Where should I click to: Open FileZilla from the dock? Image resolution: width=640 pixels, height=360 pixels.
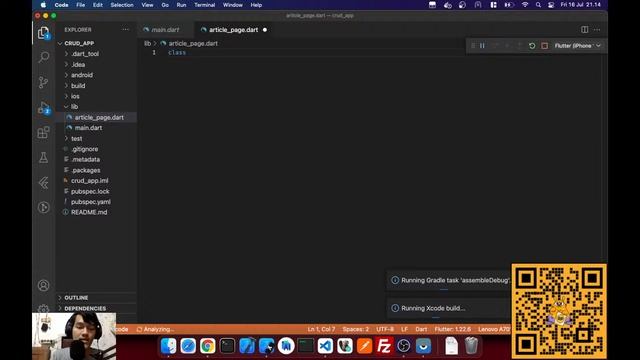(384, 346)
